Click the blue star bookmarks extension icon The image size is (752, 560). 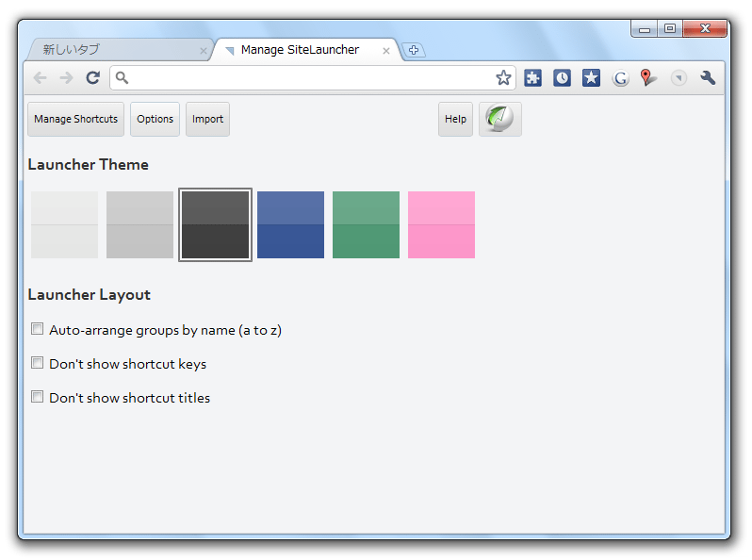pyautogui.click(x=592, y=77)
